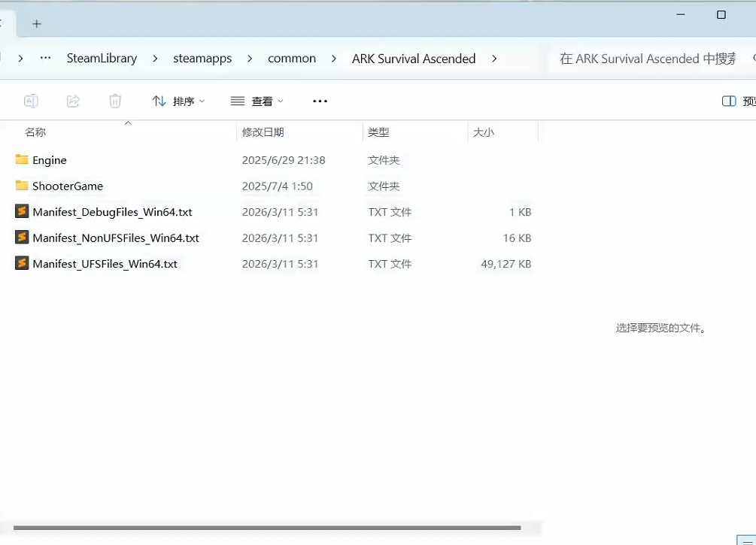Screen dimensions: 756x545
Task: Click the share icon in toolbar
Action: [x=73, y=101]
